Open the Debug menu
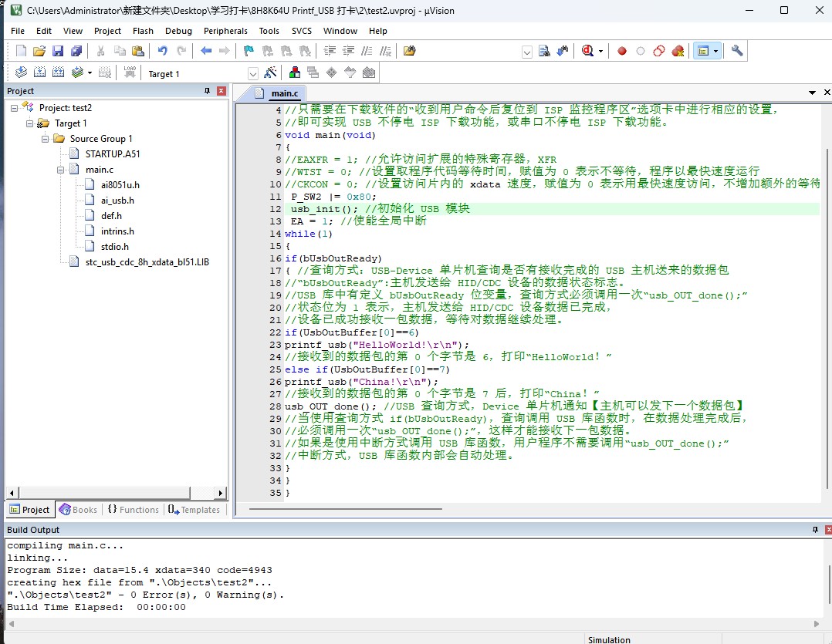 tap(178, 31)
